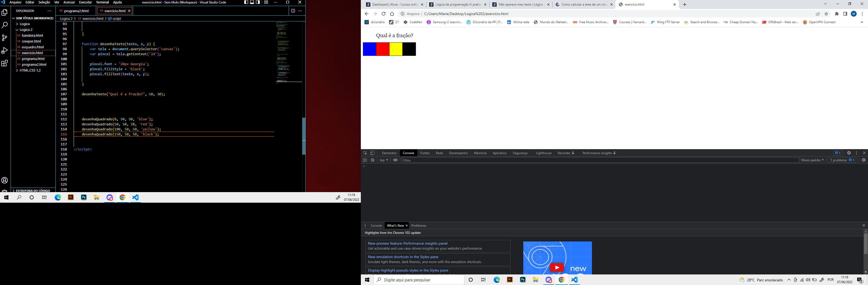This screenshot has height=285, width=868.
Task: Open bandeira.html in Explorer
Action: 32,35
